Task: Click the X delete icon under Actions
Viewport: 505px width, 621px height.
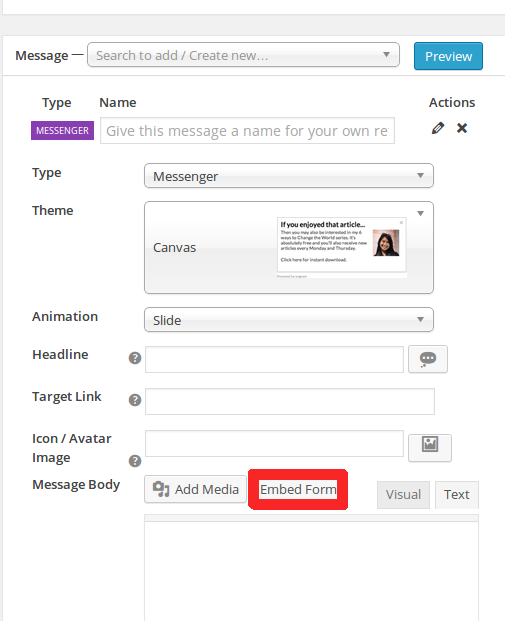Action: coord(462,128)
